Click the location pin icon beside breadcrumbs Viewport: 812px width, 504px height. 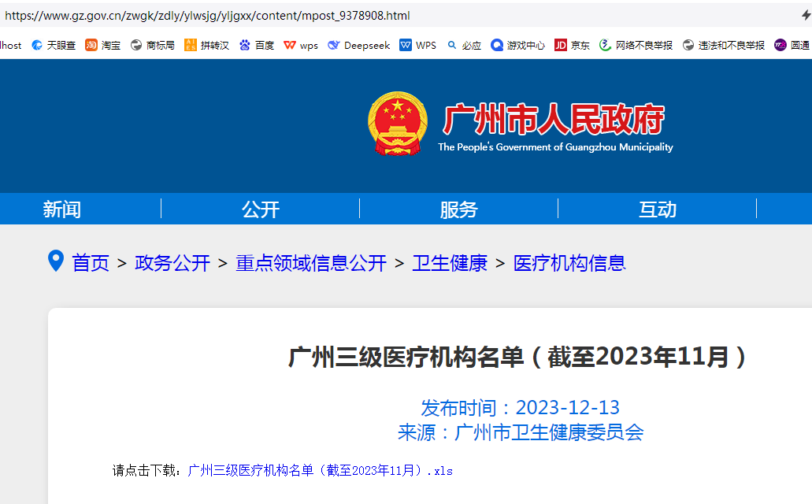55,261
